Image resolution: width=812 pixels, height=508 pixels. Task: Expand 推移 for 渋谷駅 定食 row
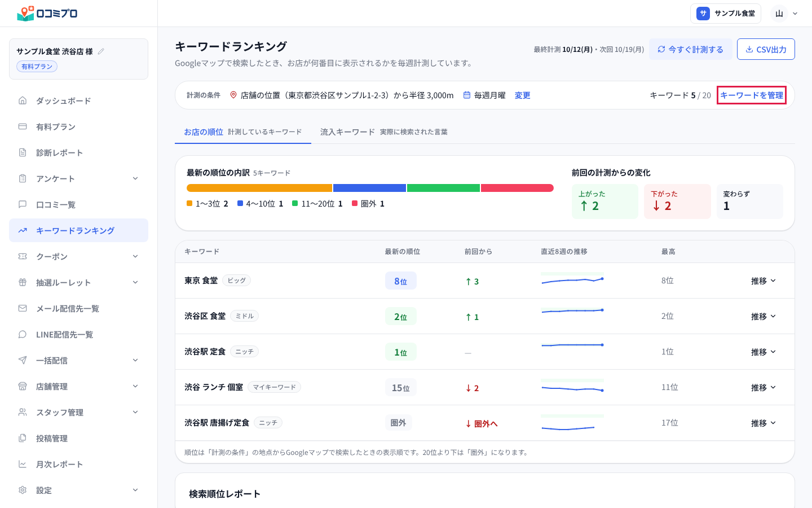click(x=764, y=352)
